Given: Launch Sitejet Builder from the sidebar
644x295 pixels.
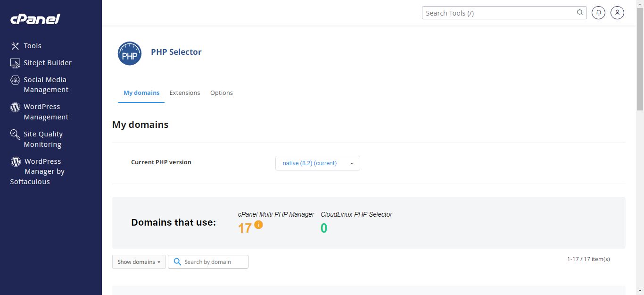Looking at the screenshot, I should (x=15, y=62).
